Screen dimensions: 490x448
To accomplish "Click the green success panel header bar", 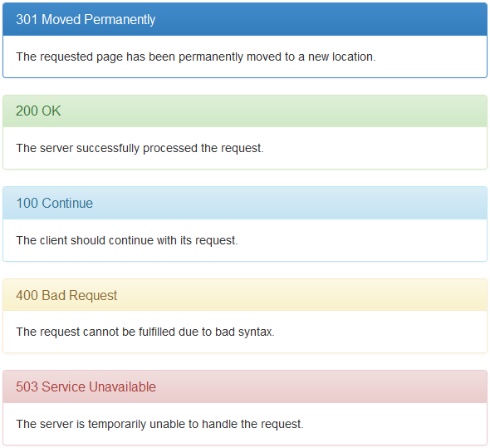I will tap(245, 111).
